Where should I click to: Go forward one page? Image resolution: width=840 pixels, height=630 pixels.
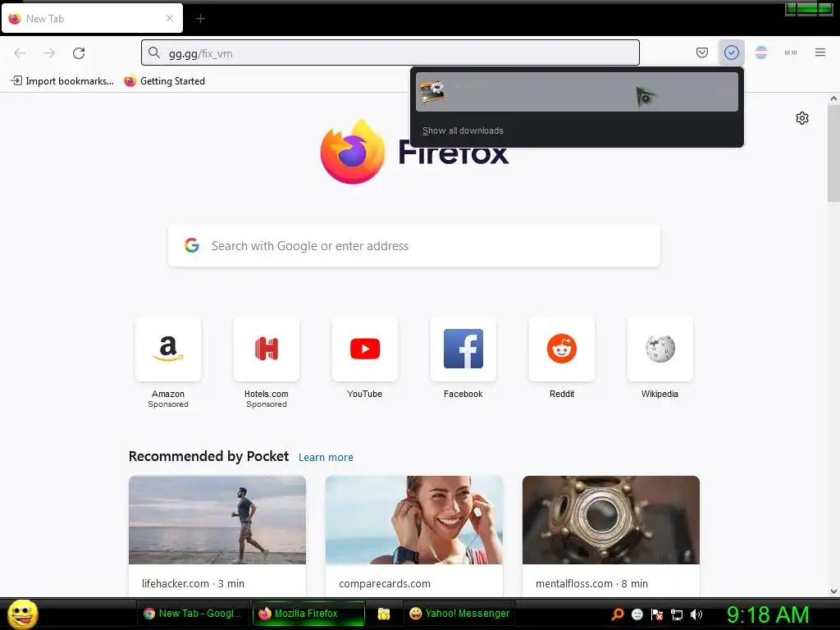(x=49, y=53)
